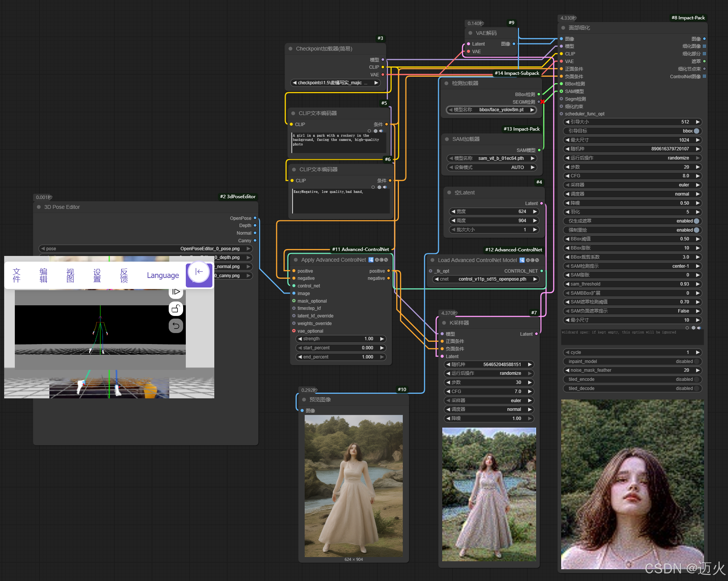The image size is (728, 581).
Task: Collapse the VAE解码 node using its title dot
Action: click(470, 33)
